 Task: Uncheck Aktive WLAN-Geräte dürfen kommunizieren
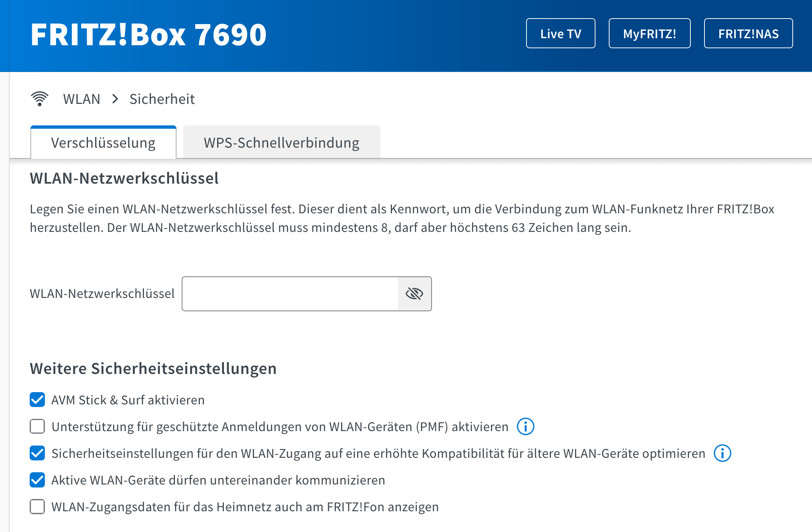(x=37, y=480)
